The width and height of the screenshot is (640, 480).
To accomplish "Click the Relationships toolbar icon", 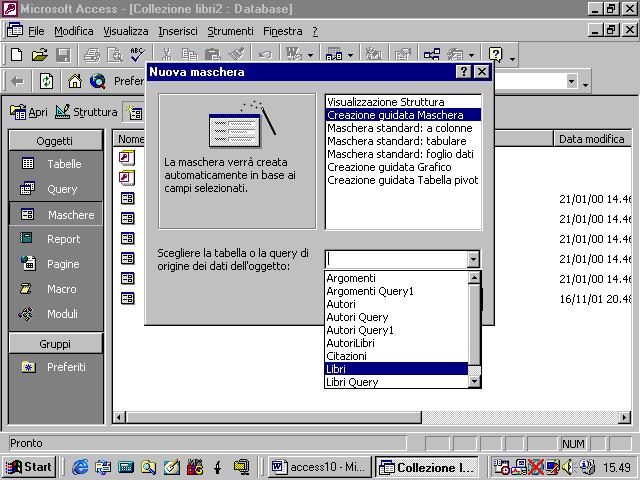I will pos(431,54).
